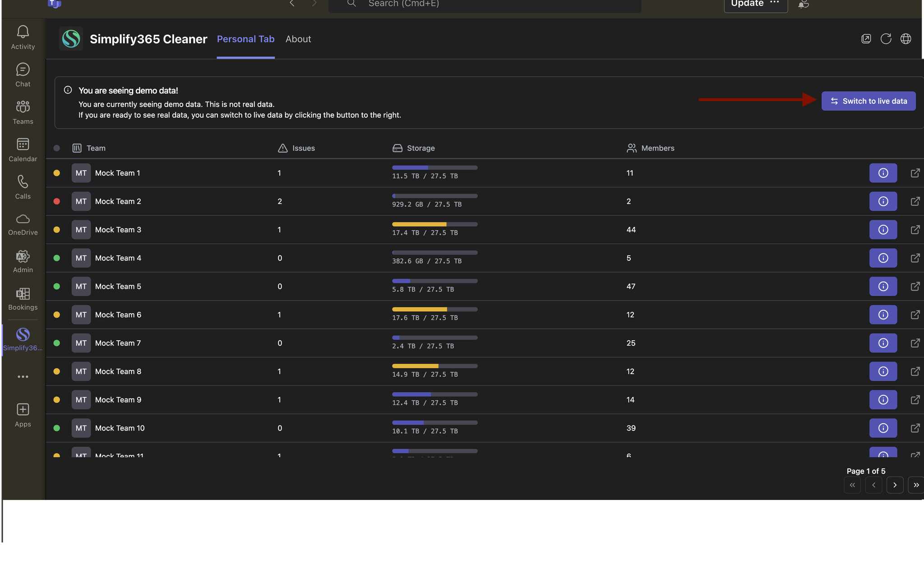Screen dimensions: 924x578
Task: Select Mock Team 10 row name
Action: pyautogui.click(x=120, y=428)
